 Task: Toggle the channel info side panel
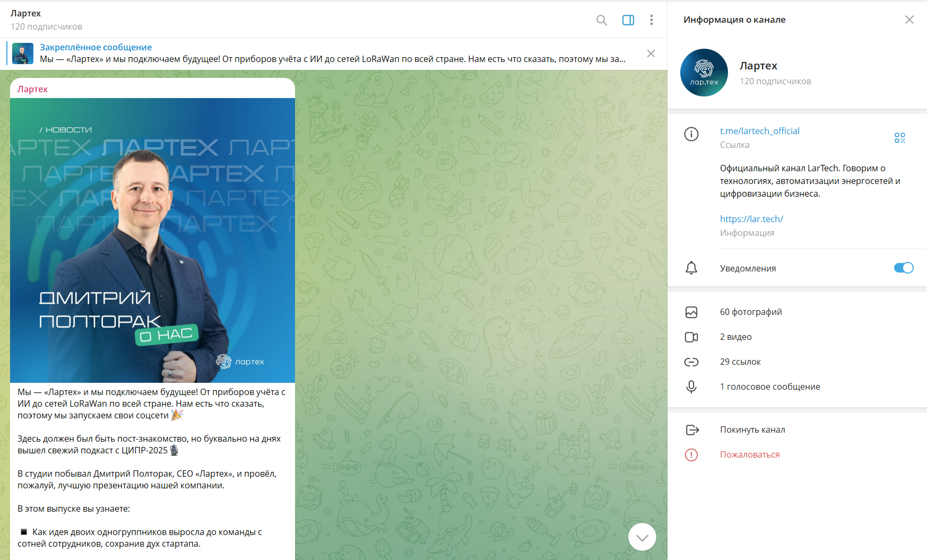coord(628,20)
